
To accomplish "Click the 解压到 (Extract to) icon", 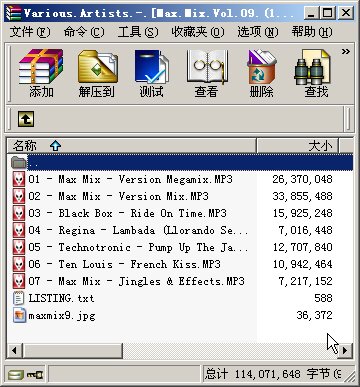I will pyautogui.click(x=97, y=73).
